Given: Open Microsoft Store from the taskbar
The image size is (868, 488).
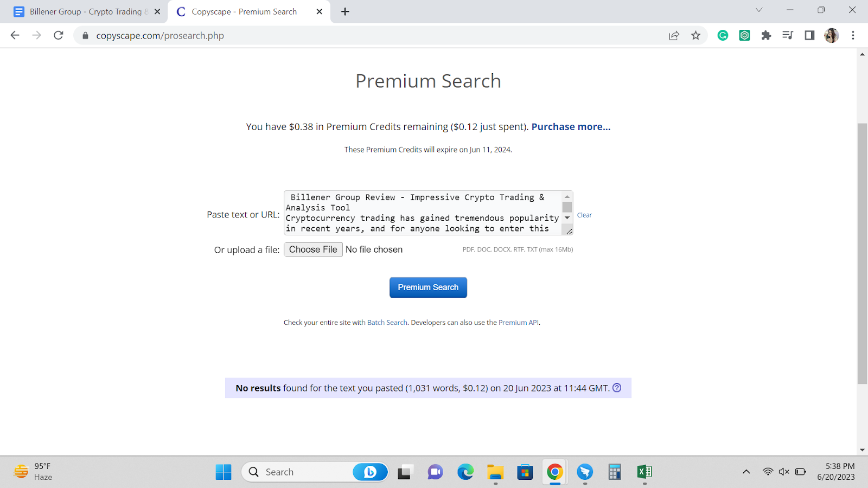Looking at the screenshot, I should click(x=525, y=472).
